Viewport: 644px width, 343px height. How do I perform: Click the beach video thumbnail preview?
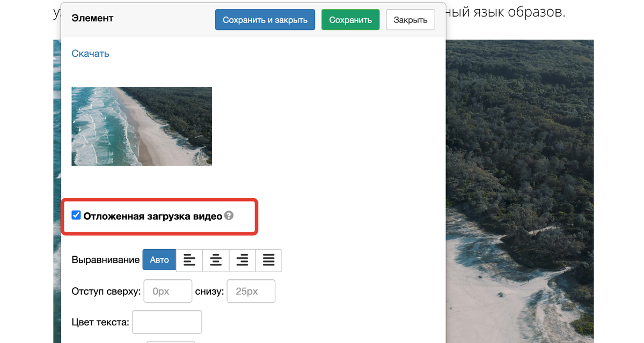tap(142, 126)
